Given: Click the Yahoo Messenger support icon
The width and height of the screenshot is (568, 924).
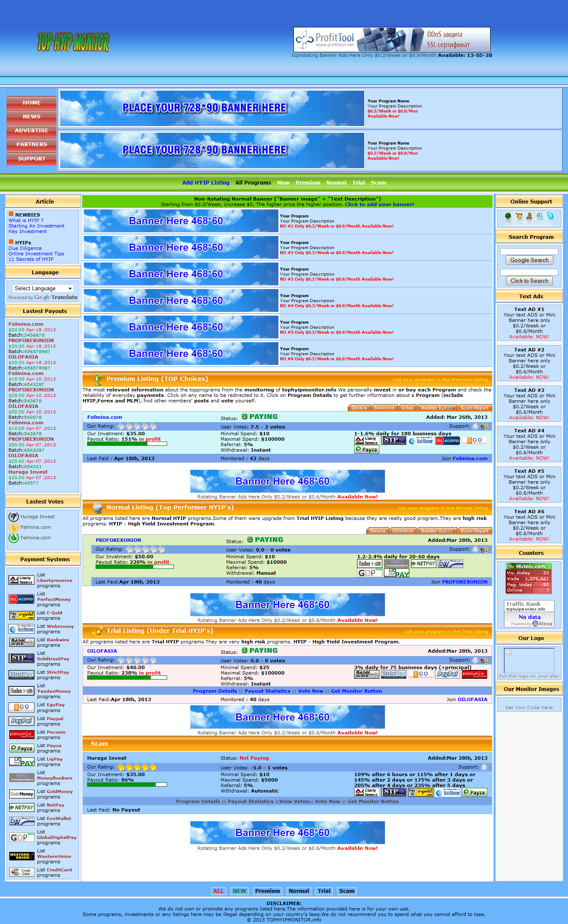Looking at the screenshot, I should click(x=519, y=217).
